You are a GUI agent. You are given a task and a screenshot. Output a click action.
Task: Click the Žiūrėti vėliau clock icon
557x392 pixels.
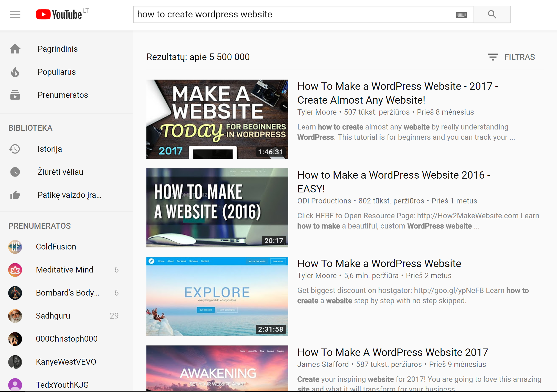click(x=15, y=172)
